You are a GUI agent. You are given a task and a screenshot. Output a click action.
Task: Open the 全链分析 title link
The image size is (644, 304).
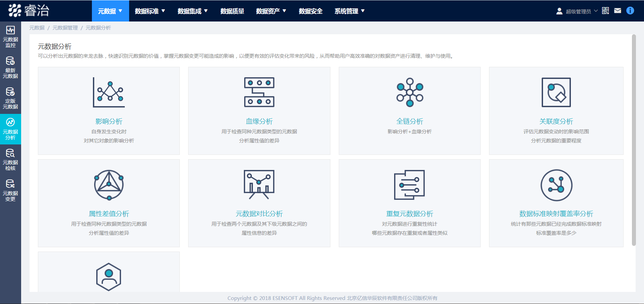pyautogui.click(x=410, y=121)
